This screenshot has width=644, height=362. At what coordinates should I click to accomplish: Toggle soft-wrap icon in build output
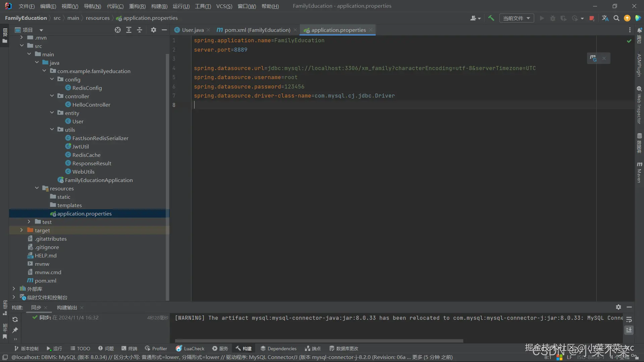point(629,319)
